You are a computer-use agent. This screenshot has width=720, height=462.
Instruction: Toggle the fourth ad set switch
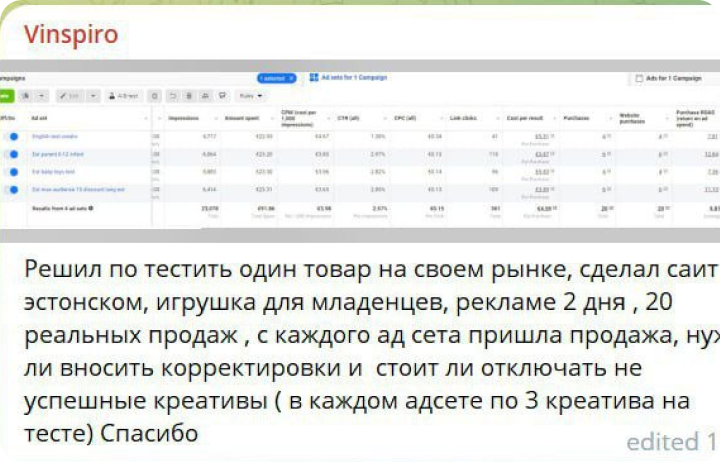pos(12,189)
